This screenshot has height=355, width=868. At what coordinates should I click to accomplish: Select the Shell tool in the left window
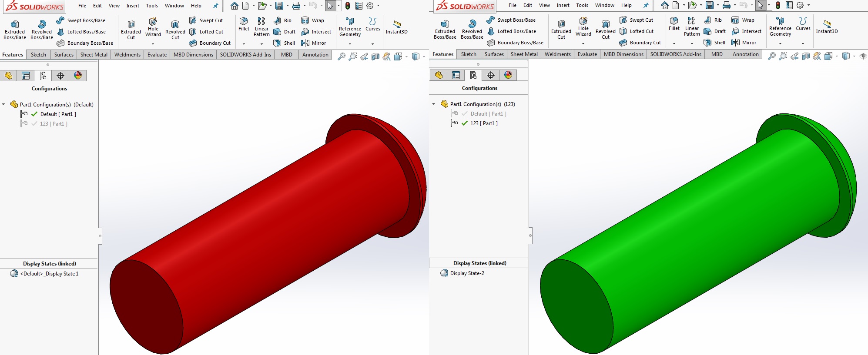tap(284, 43)
